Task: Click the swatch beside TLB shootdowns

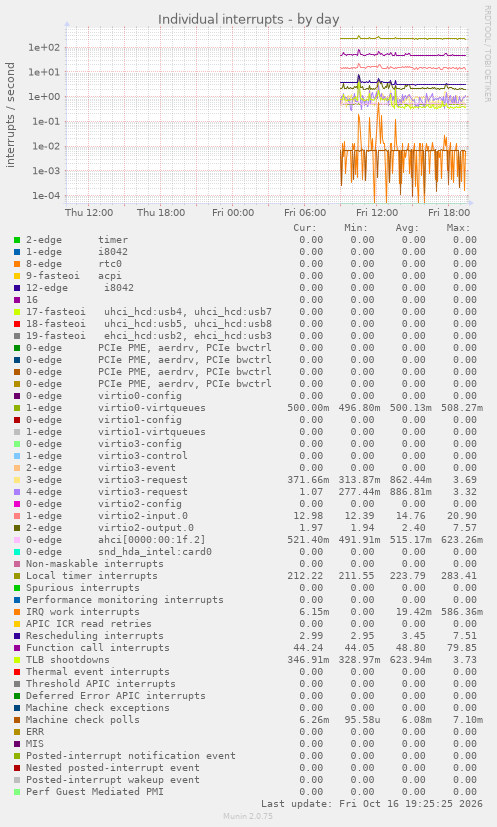Action: [17, 660]
